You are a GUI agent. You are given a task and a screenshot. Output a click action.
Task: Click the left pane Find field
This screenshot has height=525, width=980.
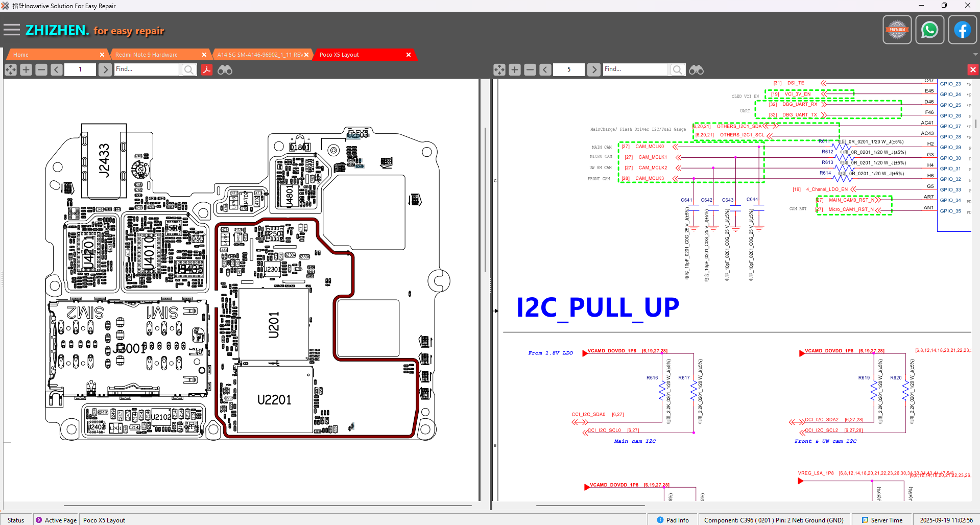click(x=147, y=69)
